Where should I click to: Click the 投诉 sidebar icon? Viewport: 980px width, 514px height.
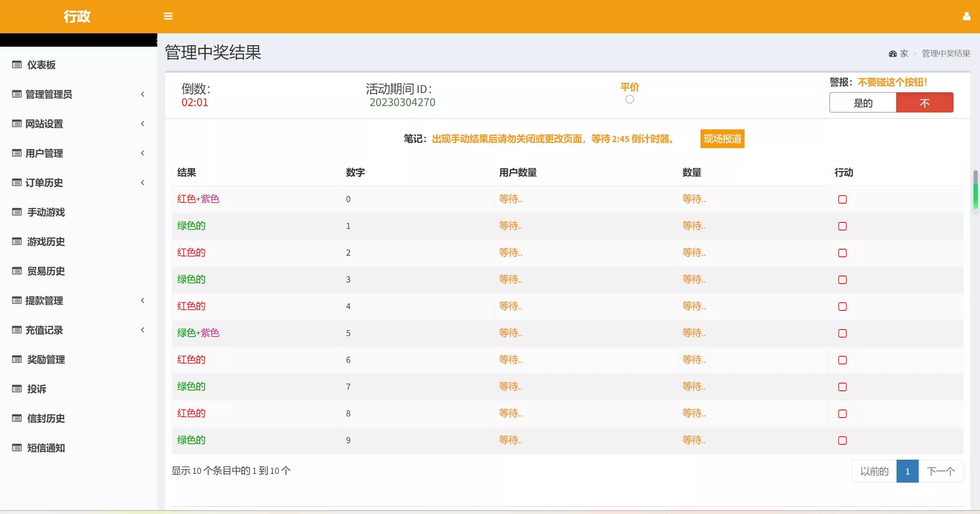tap(16, 388)
